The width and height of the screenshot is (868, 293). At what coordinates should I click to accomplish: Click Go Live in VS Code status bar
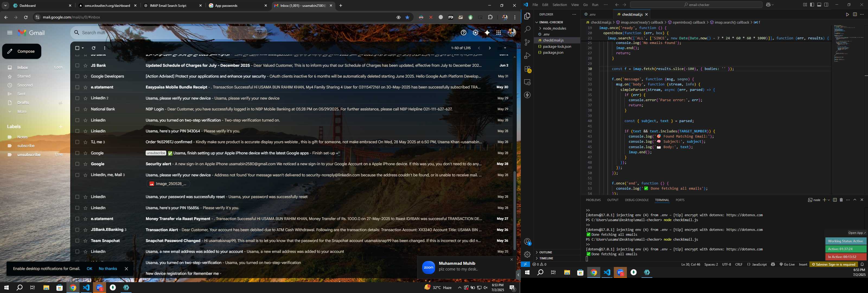[x=787, y=265]
